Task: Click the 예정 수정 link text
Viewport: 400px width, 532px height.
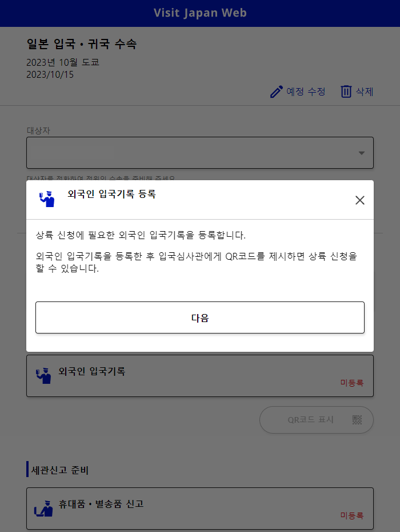Action: coord(306,92)
